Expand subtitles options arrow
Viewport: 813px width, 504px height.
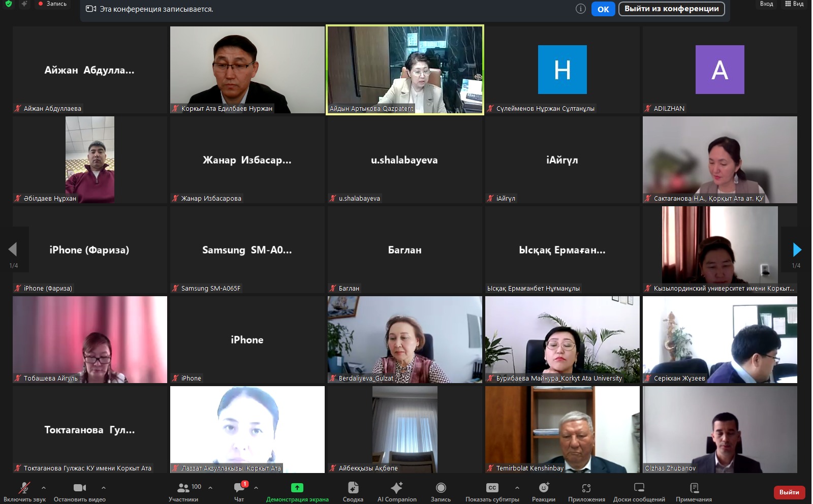(517, 488)
